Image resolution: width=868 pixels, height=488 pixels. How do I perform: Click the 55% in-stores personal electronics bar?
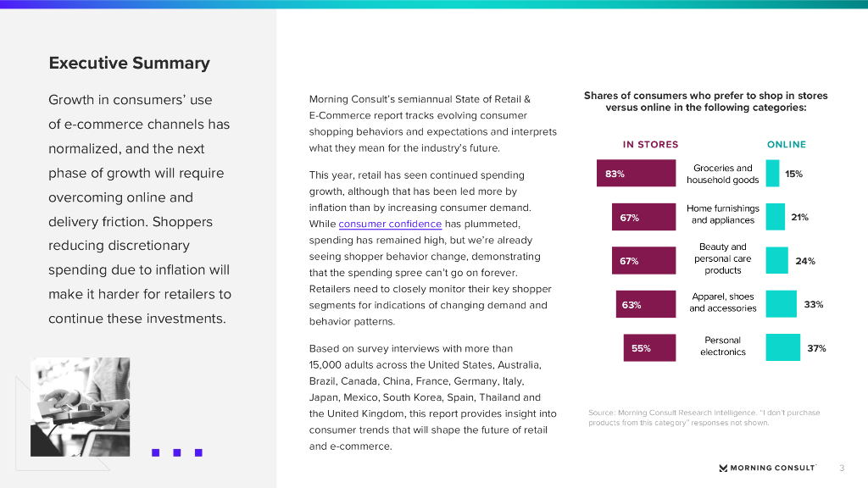pyautogui.click(x=649, y=347)
